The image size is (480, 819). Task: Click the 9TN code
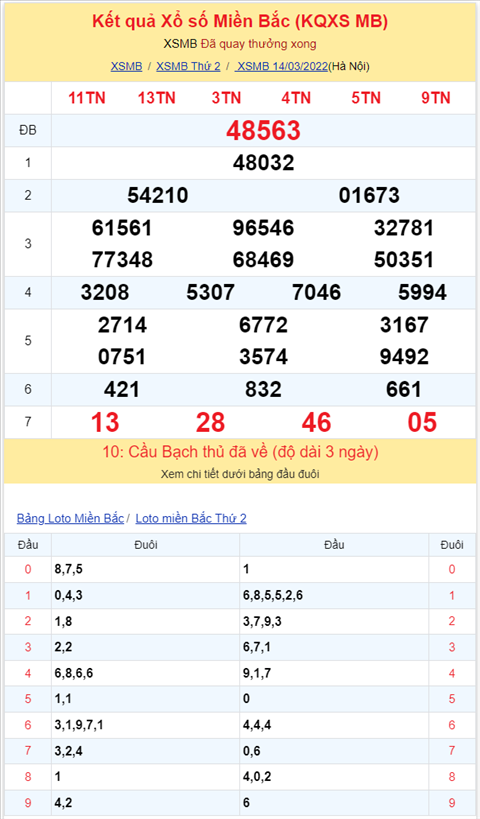436,98
